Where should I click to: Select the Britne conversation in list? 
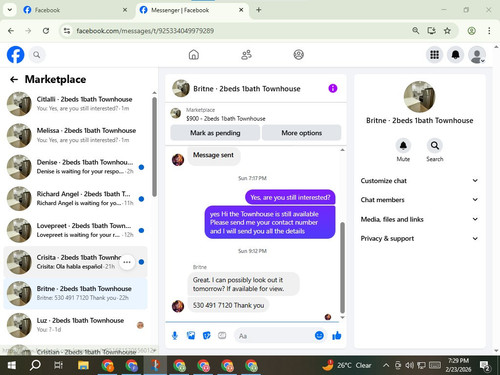[x=75, y=293]
